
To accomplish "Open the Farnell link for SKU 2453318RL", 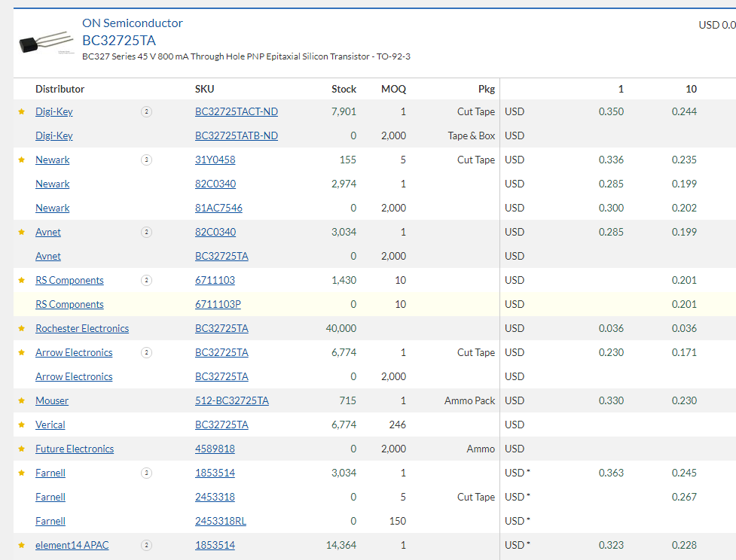I will (50, 521).
